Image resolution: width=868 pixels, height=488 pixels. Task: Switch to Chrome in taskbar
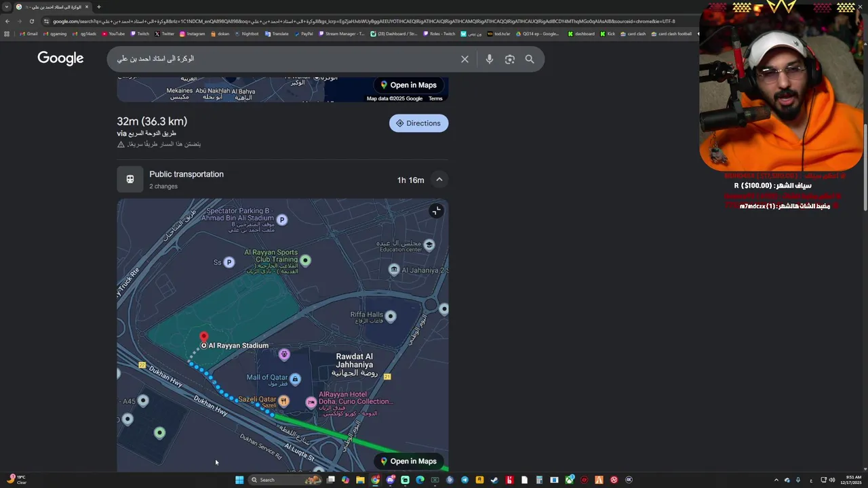(x=375, y=480)
